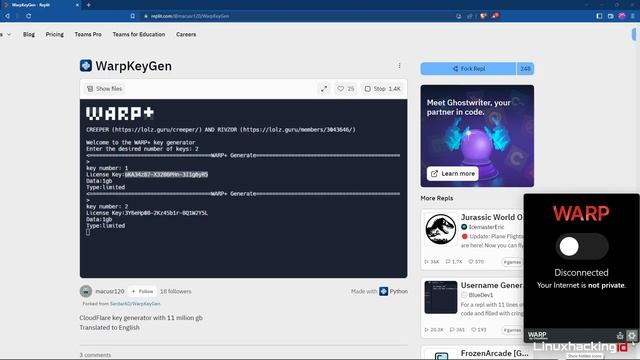Viewport: 640px width, 360px height.
Task: Open FrozenArcade repl title
Action: point(494,353)
